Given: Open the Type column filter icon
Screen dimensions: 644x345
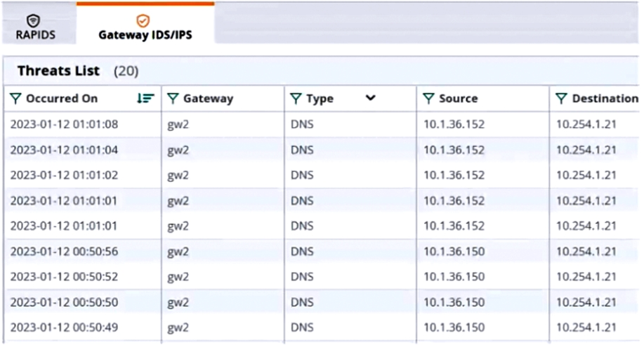Looking at the screenshot, I should pos(296,99).
